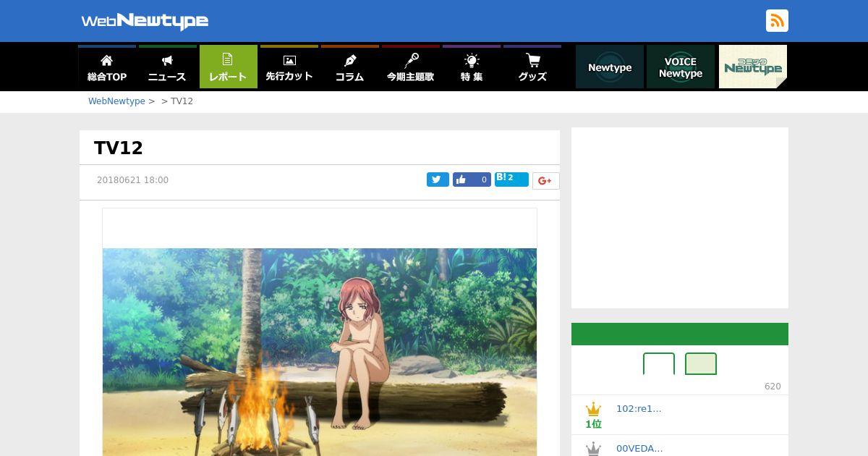This screenshot has width=868, height=456.
Task: Open ranking item 00VEDA...
Action: pyautogui.click(x=639, y=448)
